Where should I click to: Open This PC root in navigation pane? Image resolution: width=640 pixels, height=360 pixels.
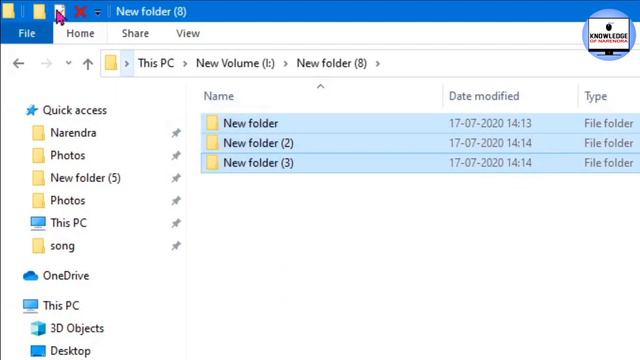[61, 306]
